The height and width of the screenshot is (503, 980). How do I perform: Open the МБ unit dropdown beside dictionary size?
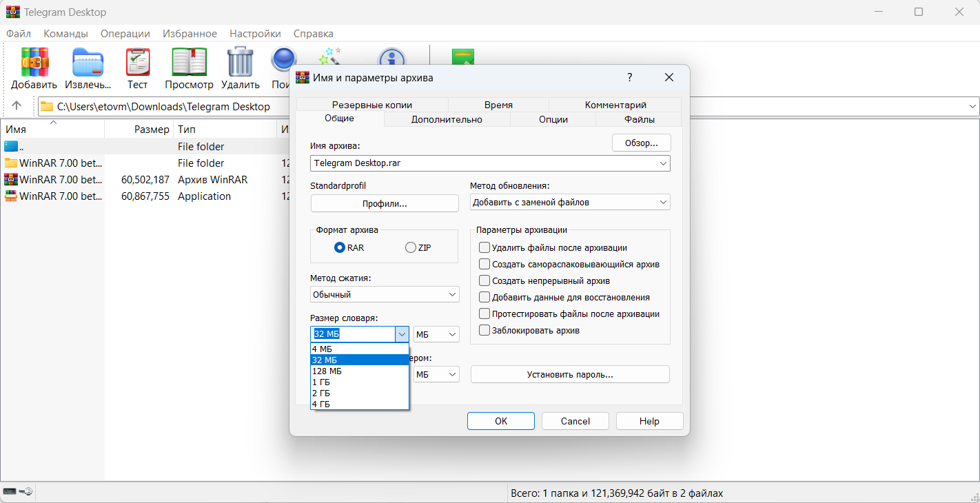pos(436,334)
